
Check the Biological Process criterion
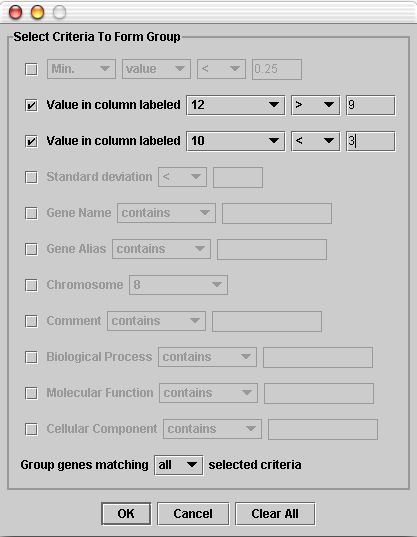click(x=31, y=357)
